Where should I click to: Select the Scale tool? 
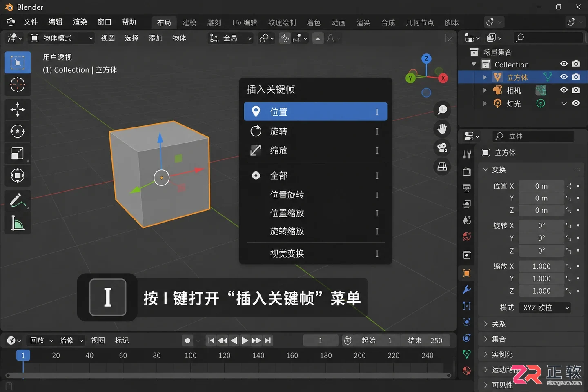[18, 154]
